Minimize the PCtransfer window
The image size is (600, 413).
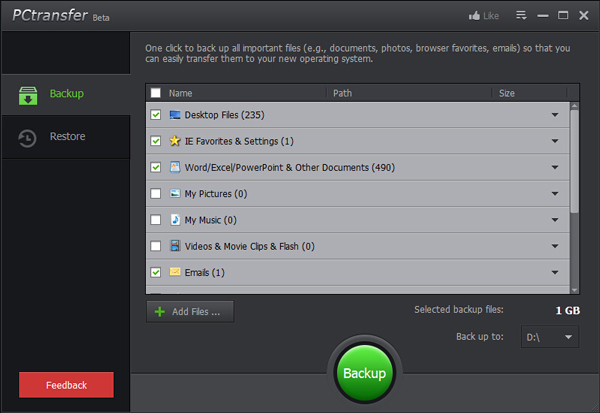pos(543,16)
